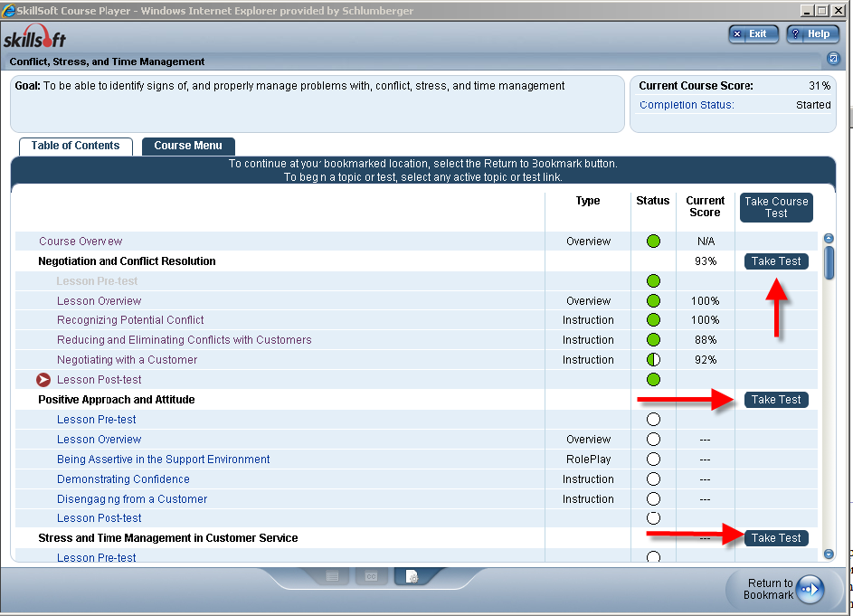853x616 pixels.
Task: Click the Positive Approach and Attitude heading
Action: [x=117, y=400]
